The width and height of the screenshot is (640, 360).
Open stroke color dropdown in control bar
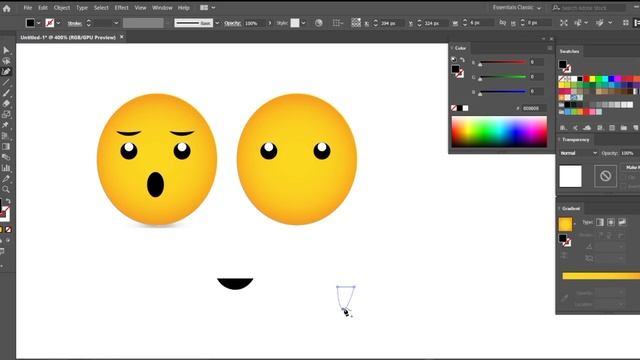58,23
